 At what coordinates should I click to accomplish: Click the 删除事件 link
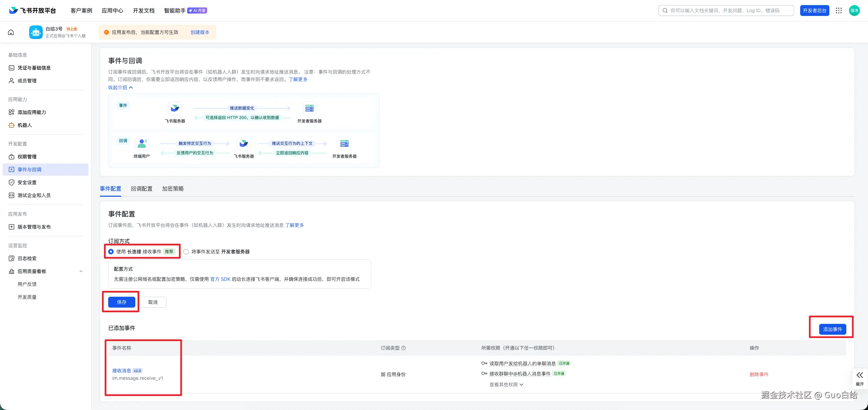point(759,374)
